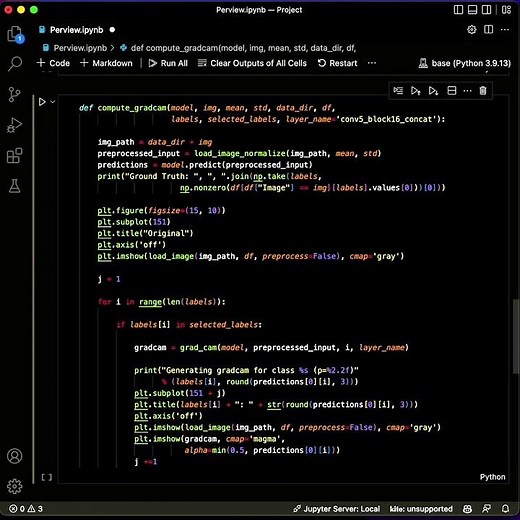Split the cell icon
520x520 pixels.
[x=452, y=91]
